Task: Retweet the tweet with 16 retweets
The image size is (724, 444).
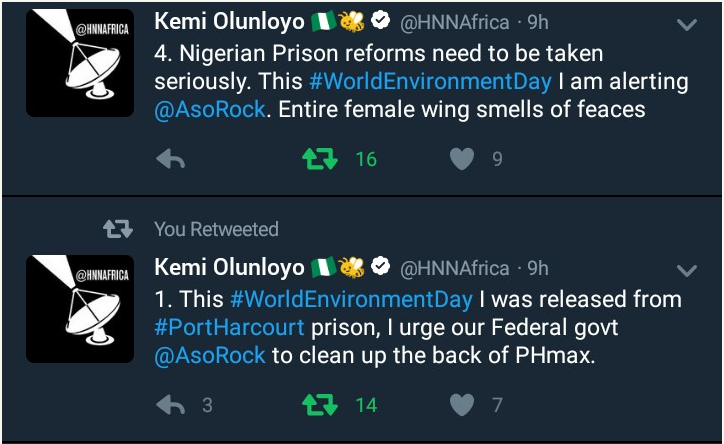Action: tap(319, 159)
